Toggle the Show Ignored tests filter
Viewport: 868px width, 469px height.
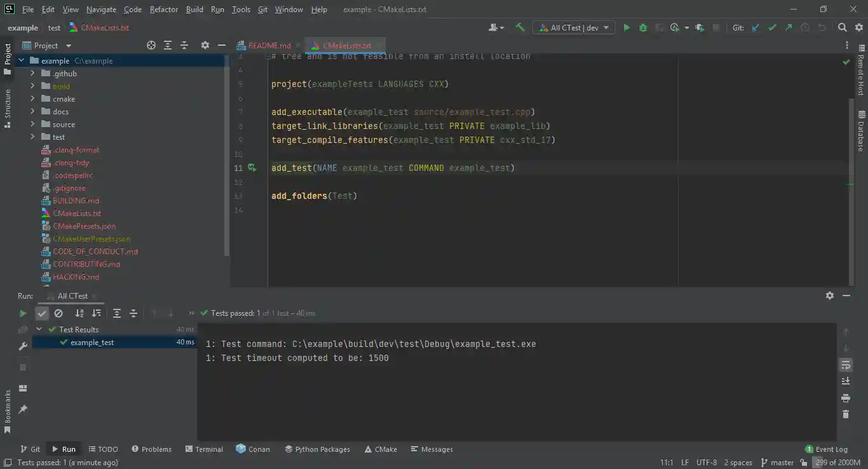(58, 313)
